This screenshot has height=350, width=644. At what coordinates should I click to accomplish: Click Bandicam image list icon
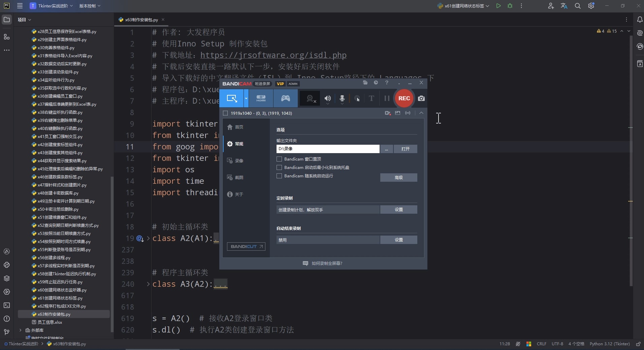(x=398, y=113)
